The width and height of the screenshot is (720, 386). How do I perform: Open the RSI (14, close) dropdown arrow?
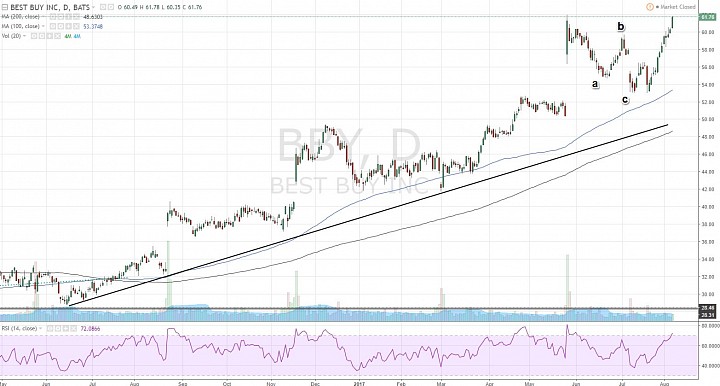[x=40, y=328]
